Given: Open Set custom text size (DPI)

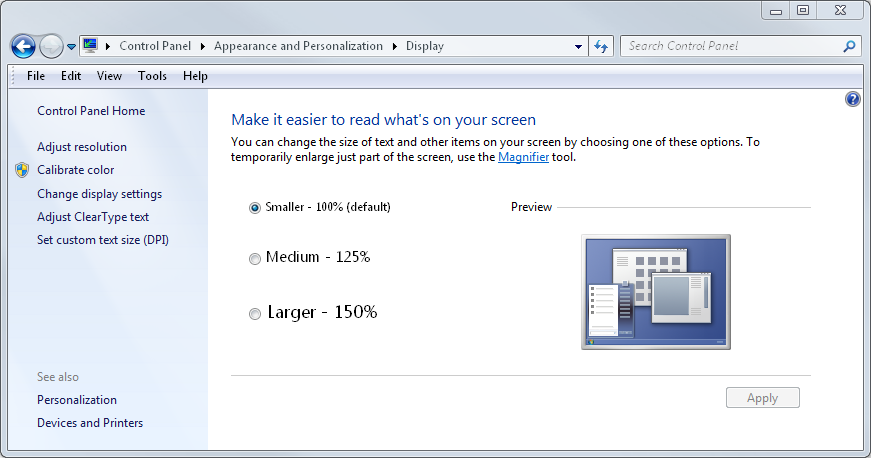Looking at the screenshot, I should click(x=103, y=240).
